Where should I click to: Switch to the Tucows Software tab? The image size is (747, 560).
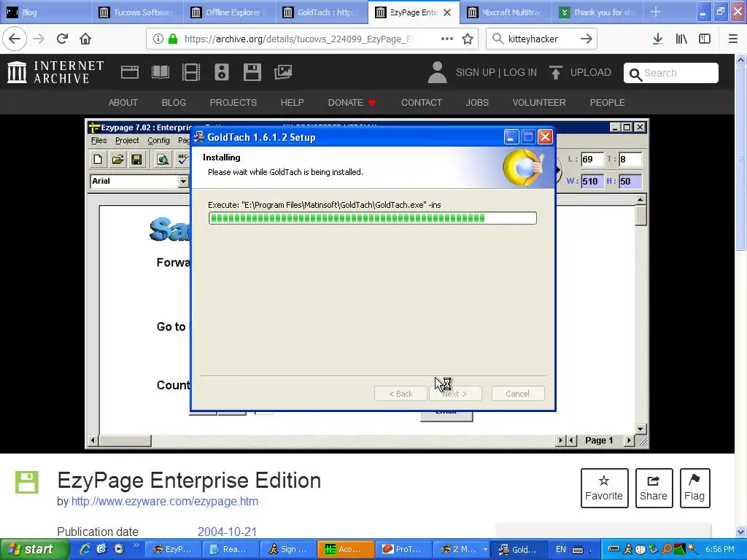[x=137, y=12]
